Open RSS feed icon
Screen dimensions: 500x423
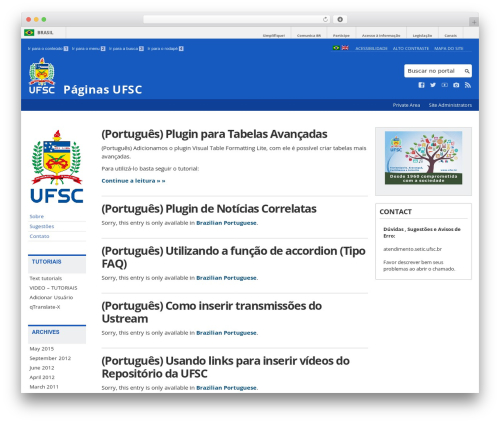click(x=468, y=85)
